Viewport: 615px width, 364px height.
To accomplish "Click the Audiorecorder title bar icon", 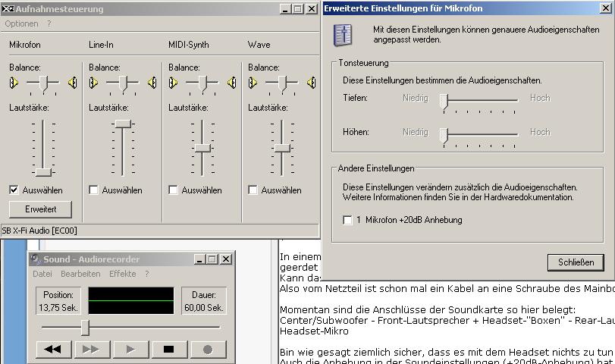I will (36, 259).
